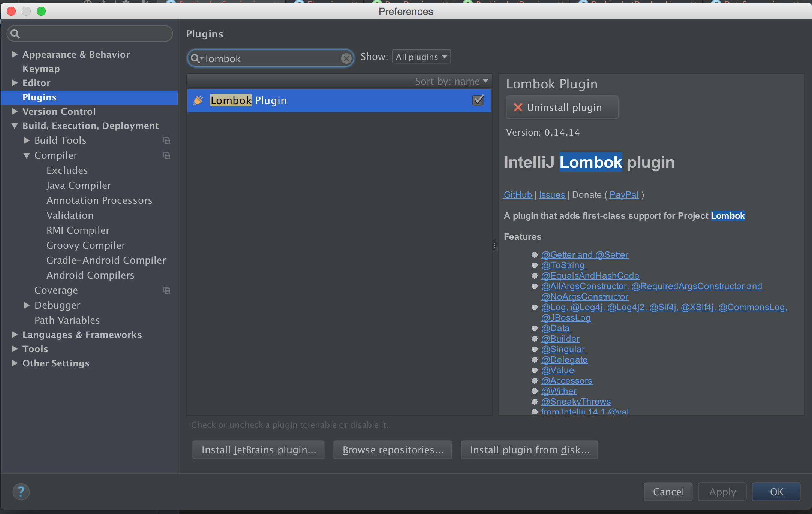The image size is (812, 514).
Task: Open the Sort by name dropdown
Action: (x=451, y=81)
